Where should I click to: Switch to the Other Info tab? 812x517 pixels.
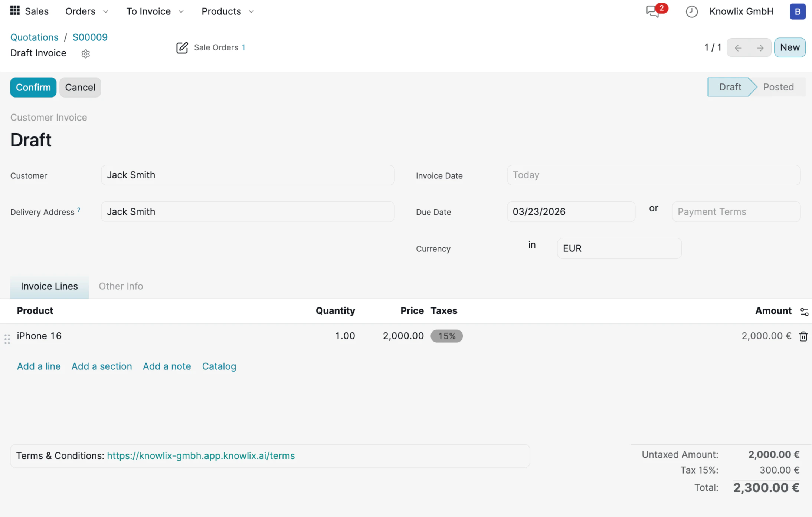point(121,286)
